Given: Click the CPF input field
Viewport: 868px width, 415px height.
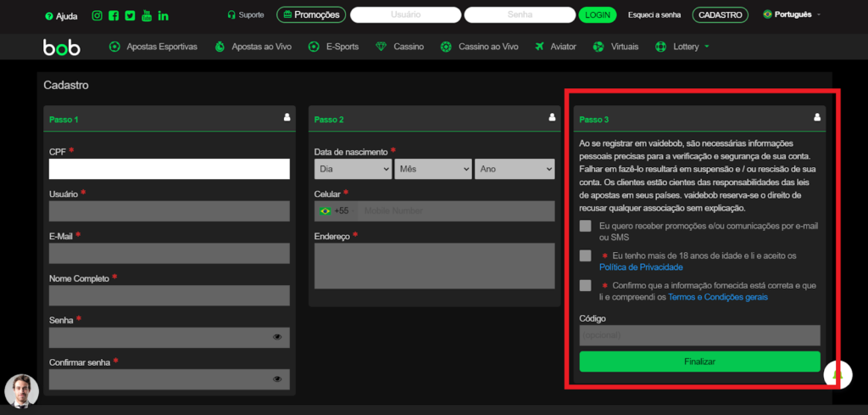Looking at the screenshot, I should coord(169,169).
